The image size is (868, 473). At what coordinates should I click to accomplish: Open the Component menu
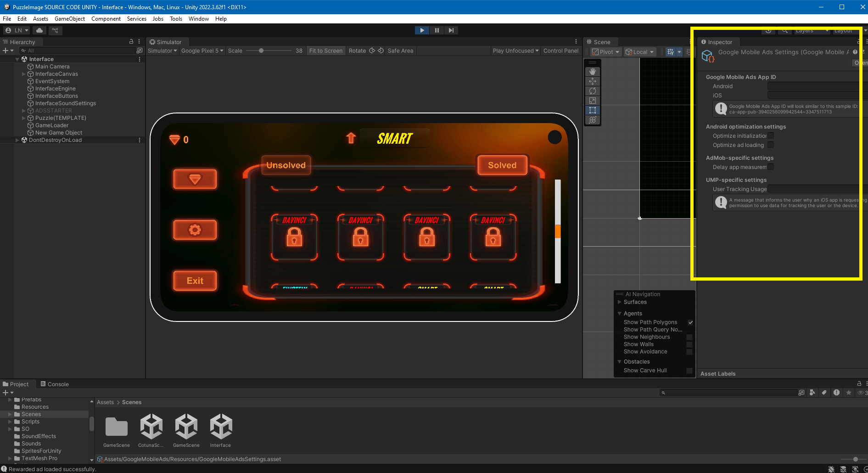pyautogui.click(x=106, y=19)
